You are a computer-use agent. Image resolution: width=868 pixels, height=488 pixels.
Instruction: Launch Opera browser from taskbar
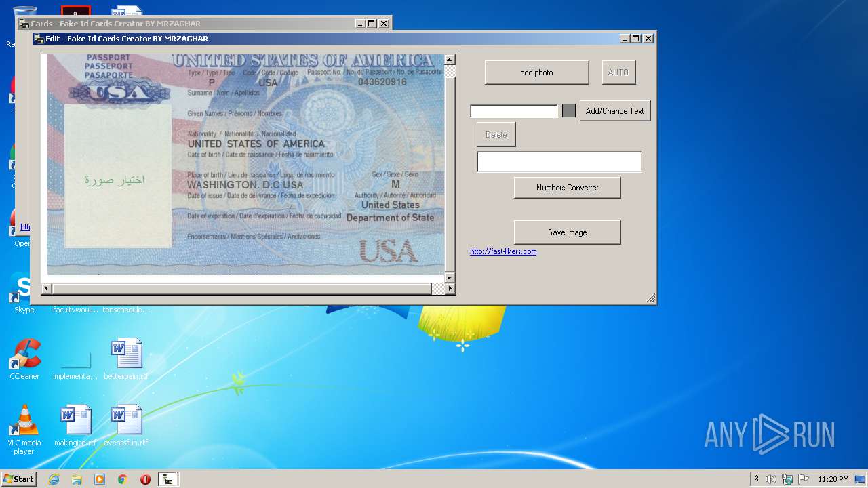[145, 479]
